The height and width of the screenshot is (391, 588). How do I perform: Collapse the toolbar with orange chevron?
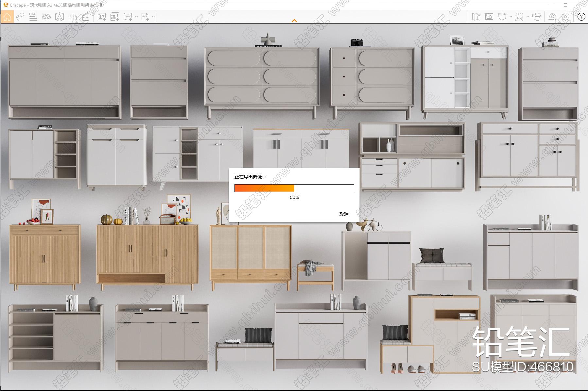point(294,21)
